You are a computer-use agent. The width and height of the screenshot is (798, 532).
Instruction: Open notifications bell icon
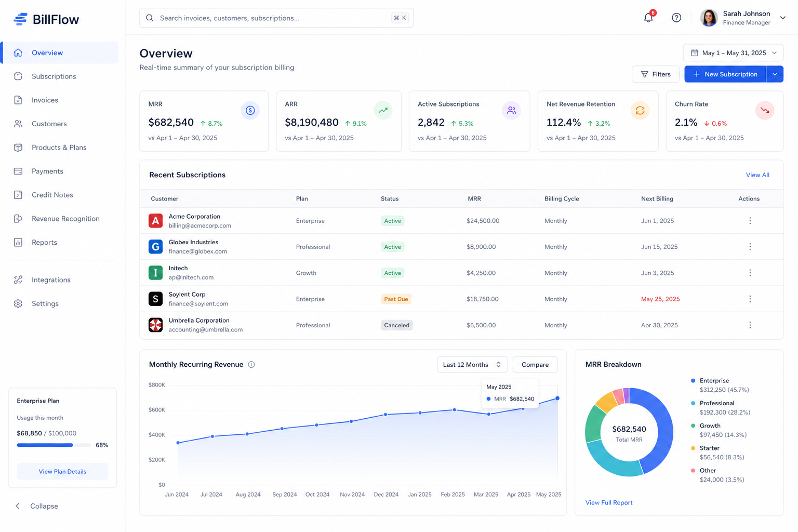point(648,18)
